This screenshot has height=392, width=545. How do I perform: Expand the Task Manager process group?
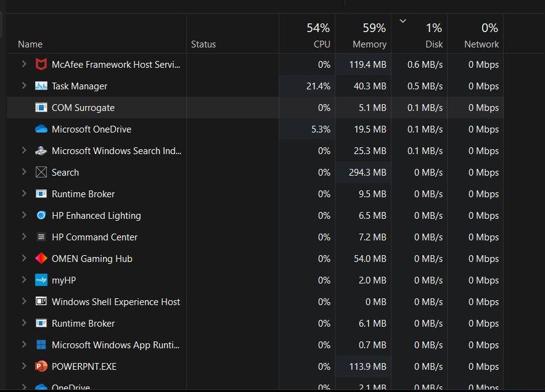coord(24,86)
